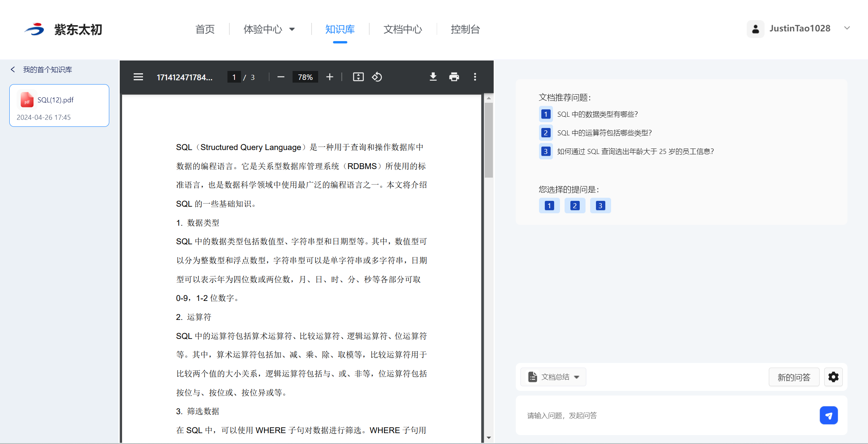
Task: Select the SQL(12).pdf file card
Action: pyautogui.click(x=59, y=105)
